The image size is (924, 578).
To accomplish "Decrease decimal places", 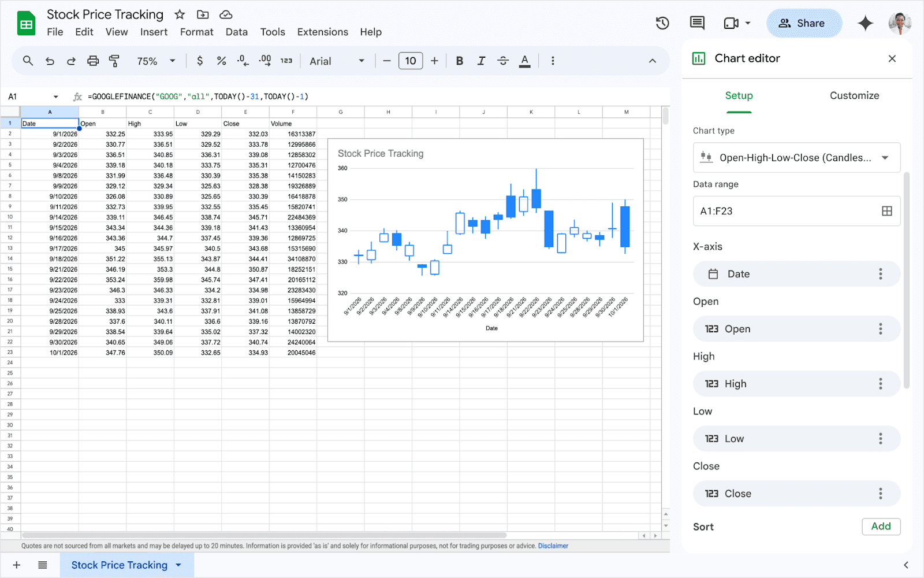I will [x=243, y=61].
